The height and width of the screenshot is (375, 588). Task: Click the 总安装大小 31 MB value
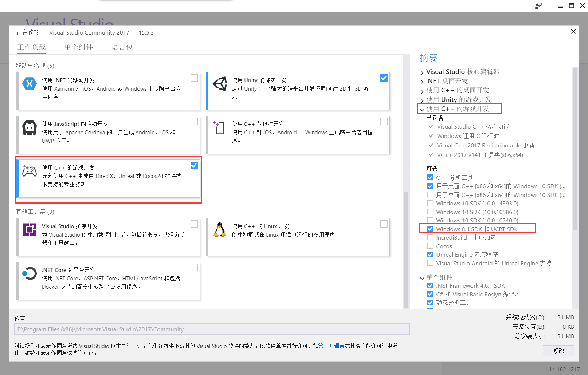coord(565,336)
